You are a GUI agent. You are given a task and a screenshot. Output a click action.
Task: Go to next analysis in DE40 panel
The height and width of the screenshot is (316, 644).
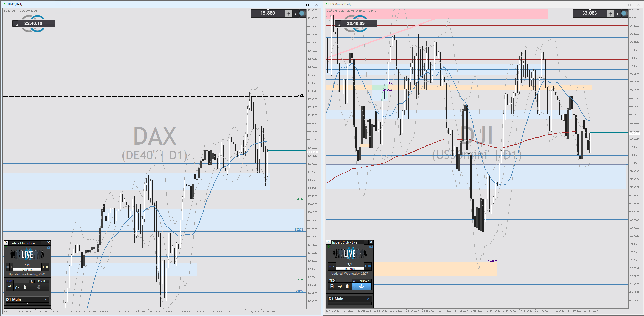tap(43, 267)
